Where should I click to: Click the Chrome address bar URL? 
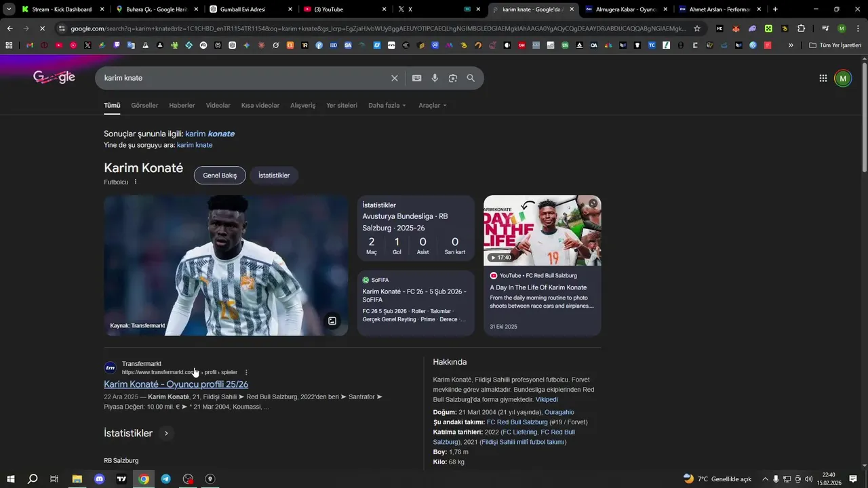378,28
